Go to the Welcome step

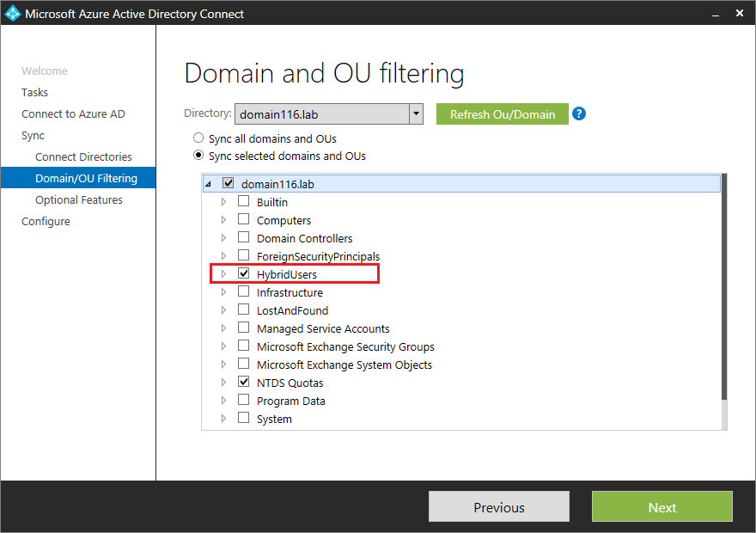[x=45, y=70]
